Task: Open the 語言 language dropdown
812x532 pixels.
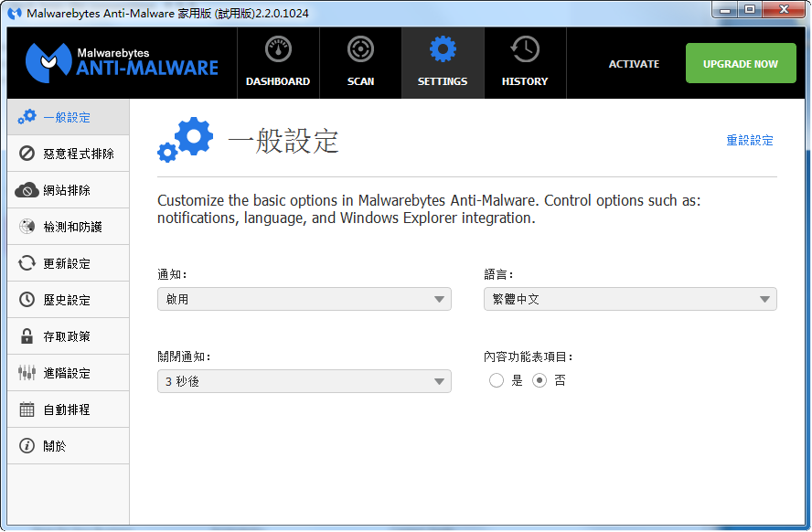Action: 630,299
